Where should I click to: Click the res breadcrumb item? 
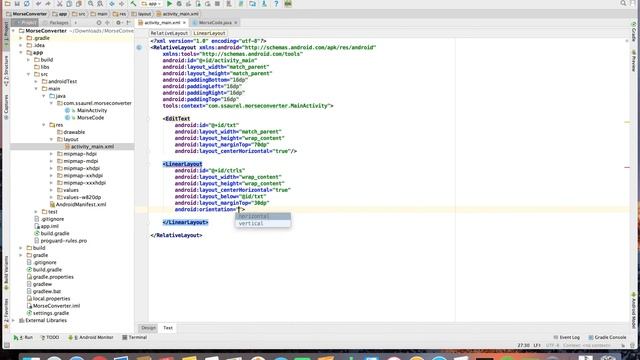[120, 14]
